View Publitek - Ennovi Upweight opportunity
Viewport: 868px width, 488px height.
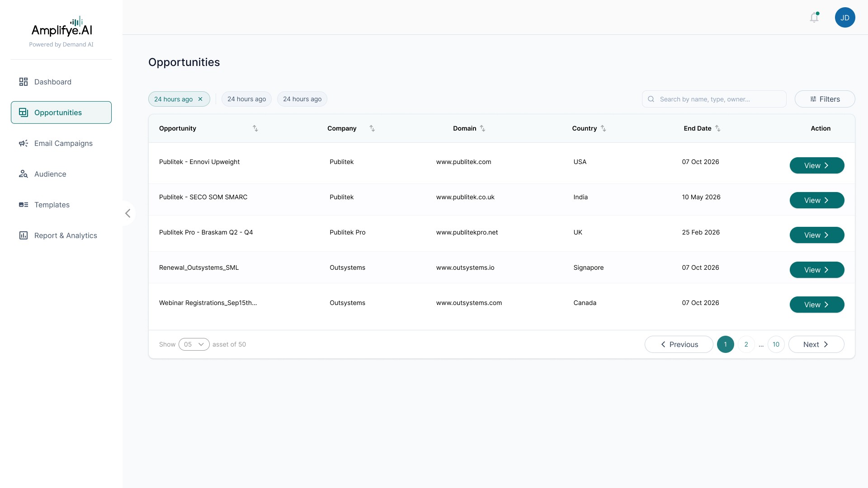tap(816, 165)
